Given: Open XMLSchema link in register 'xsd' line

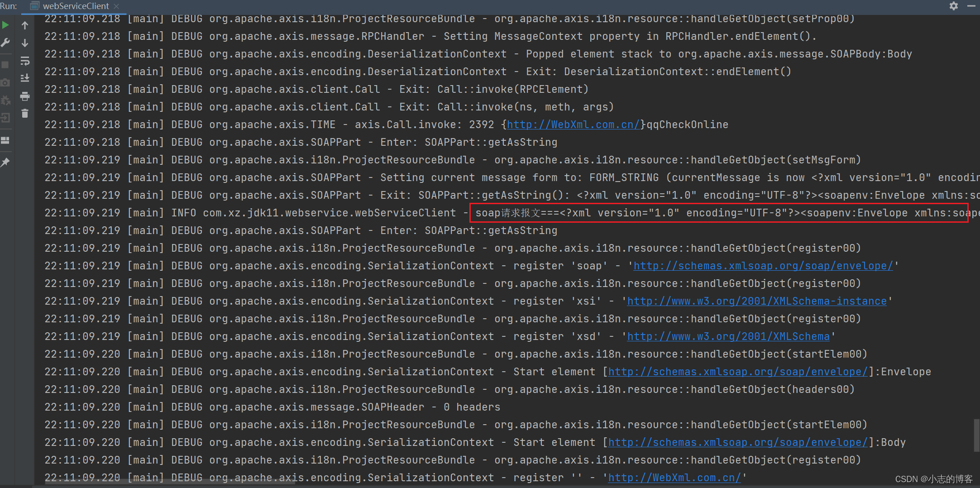Looking at the screenshot, I should (x=728, y=336).
